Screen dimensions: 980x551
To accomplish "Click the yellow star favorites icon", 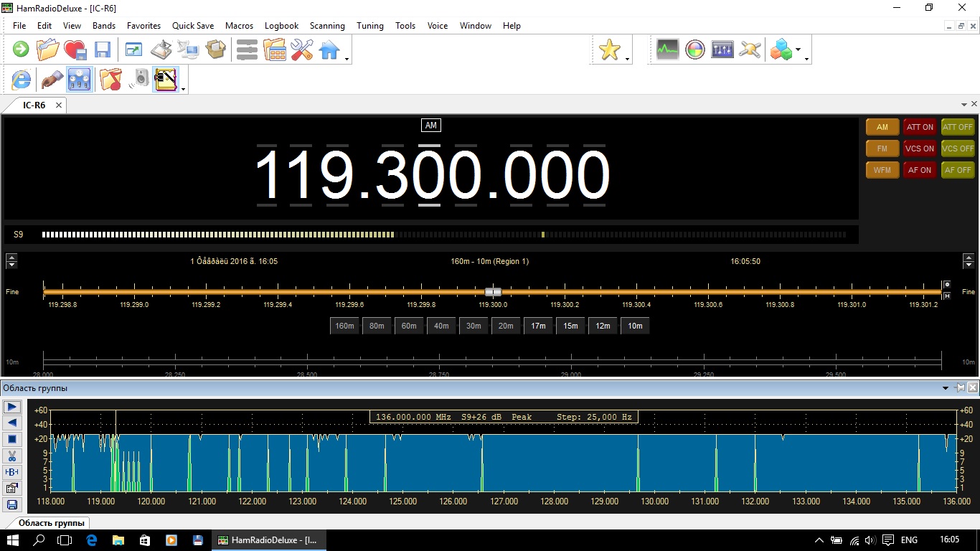I will 610,50.
